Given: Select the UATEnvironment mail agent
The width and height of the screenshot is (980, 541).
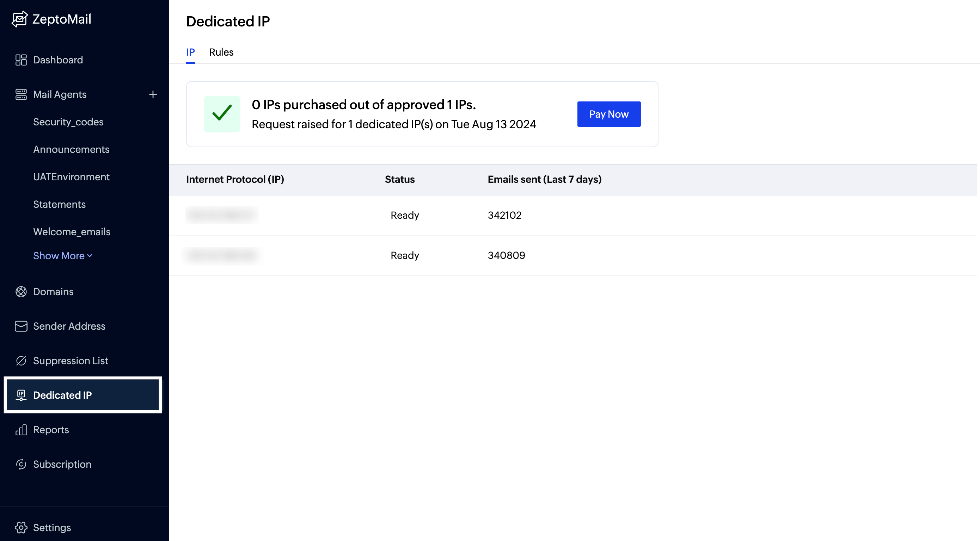Looking at the screenshot, I should 71,177.
